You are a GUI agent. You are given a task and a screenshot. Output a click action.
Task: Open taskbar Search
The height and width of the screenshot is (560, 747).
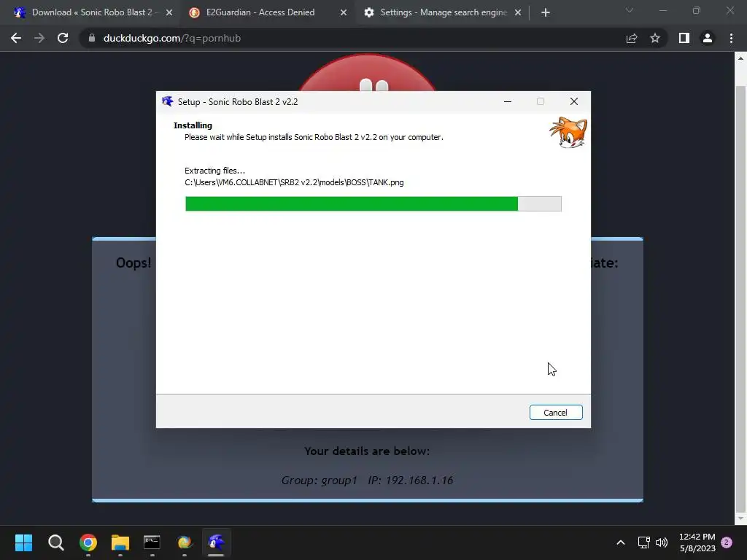click(x=55, y=542)
